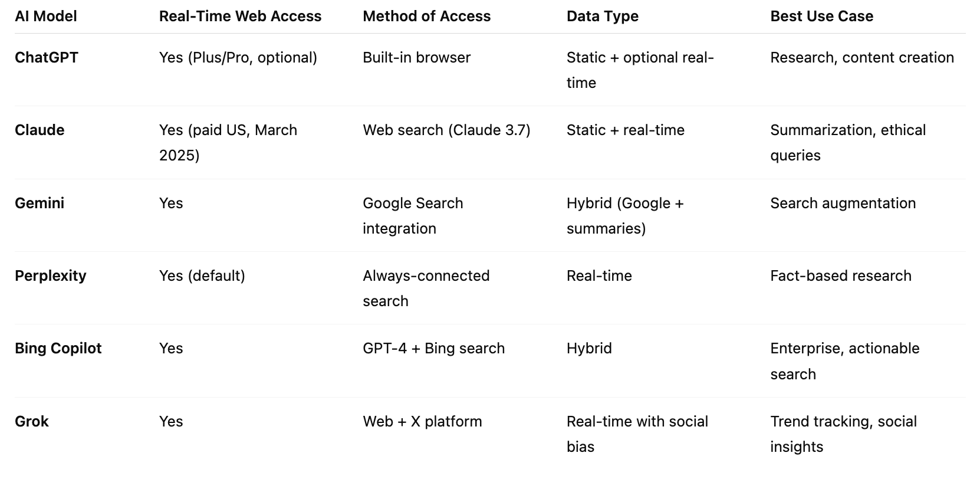Viewport: 980px width, 479px height.
Task: Click the AI Model column header
Action: pyautogui.click(x=46, y=16)
